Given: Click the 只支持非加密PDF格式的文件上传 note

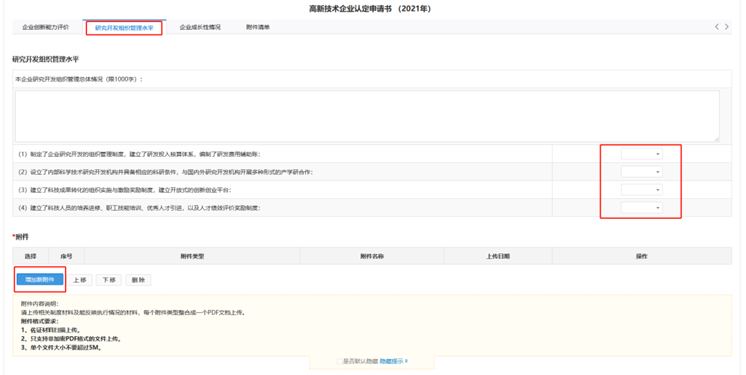Looking at the screenshot, I should pyautogui.click(x=71, y=339).
